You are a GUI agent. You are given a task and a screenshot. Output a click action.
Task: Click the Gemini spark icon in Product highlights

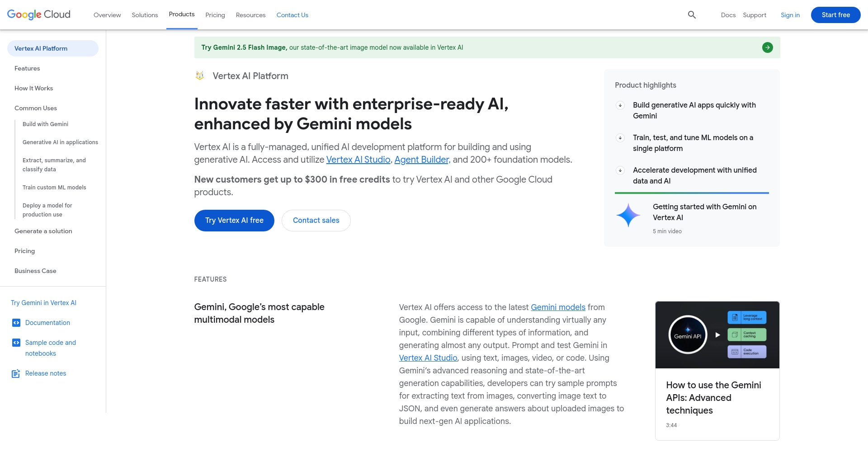coord(628,215)
